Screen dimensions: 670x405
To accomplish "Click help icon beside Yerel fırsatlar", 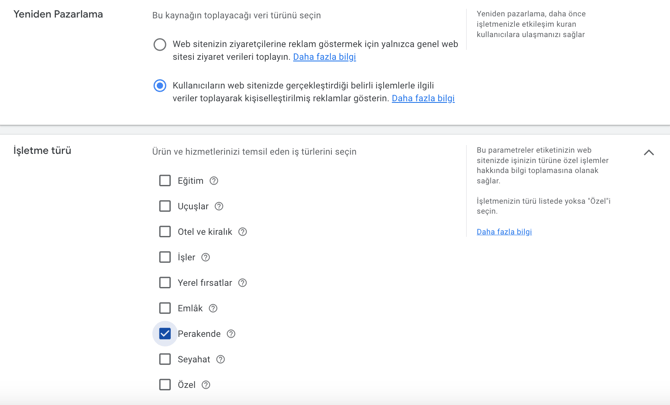I will click(x=242, y=283).
